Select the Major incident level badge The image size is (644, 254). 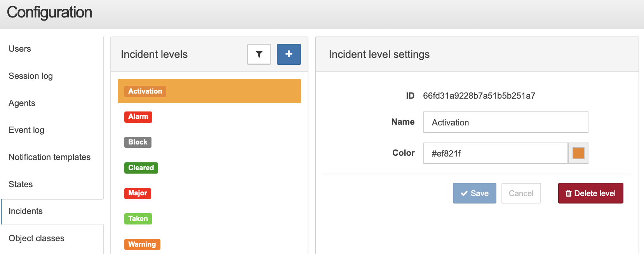[x=138, y=193]
